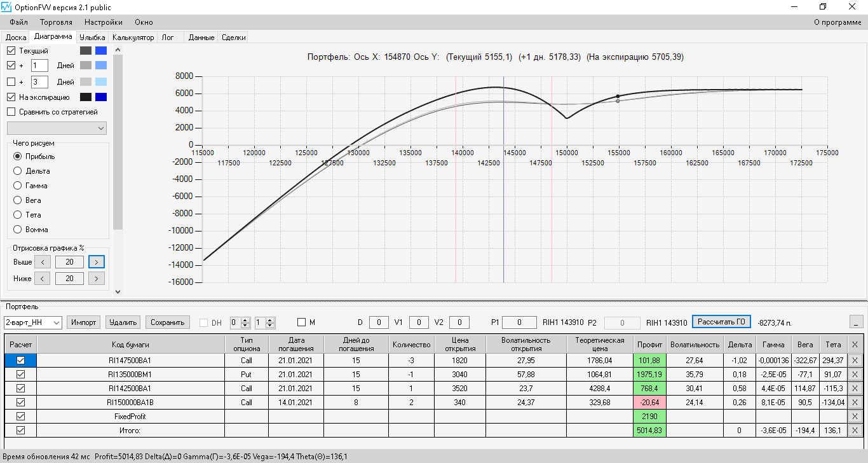Switch to the Данные tab

tap(201, 38)
